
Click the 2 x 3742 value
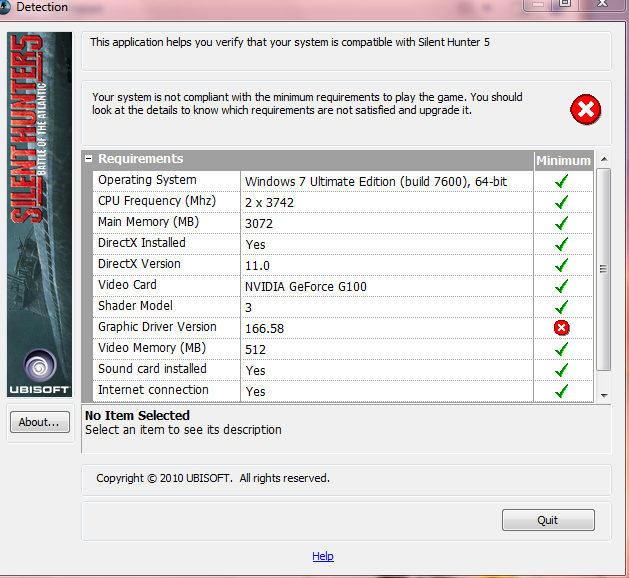269,203
